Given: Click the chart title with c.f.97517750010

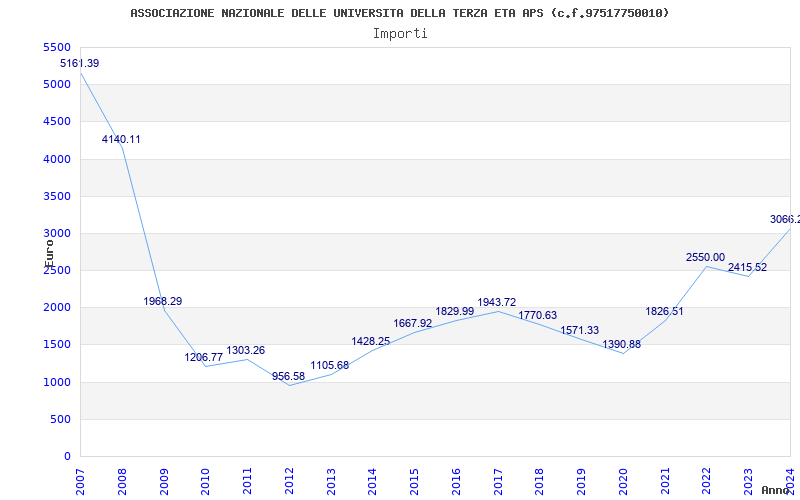Looking at the screenshot, I should point(399,13).
